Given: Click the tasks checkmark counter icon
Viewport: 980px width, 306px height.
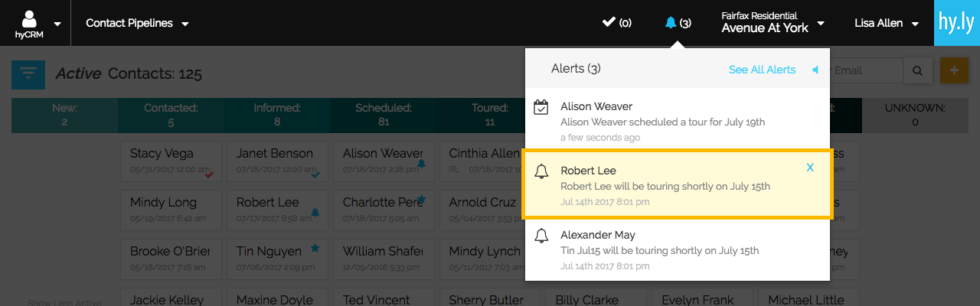Looking at the screenshot, I should coord(609,22).
